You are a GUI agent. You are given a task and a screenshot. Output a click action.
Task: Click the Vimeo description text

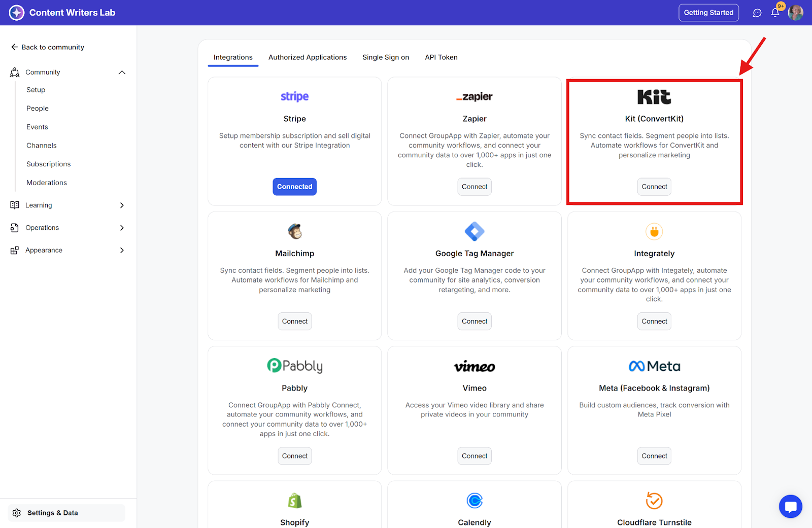click(475, 410)
